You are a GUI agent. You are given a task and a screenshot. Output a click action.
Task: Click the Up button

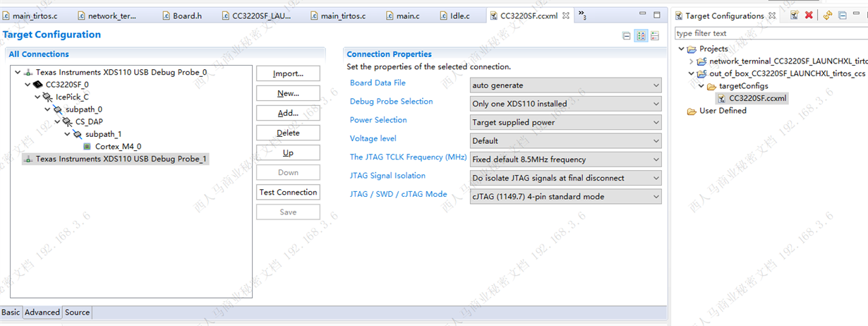(288, 152)
